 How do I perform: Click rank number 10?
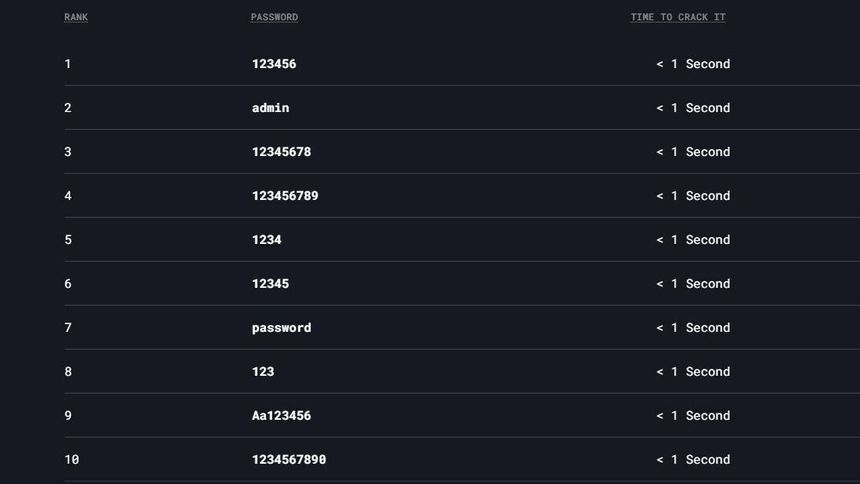71,459
